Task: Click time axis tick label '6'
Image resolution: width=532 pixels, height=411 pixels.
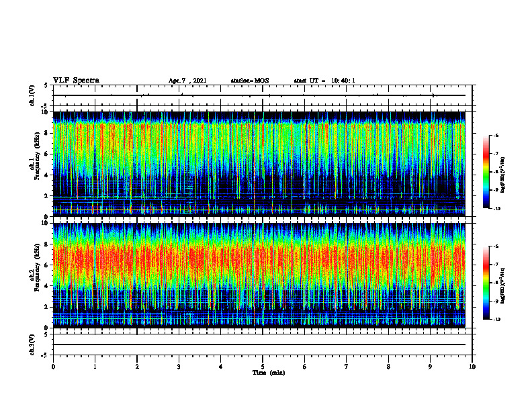Action: pos(305,367)
